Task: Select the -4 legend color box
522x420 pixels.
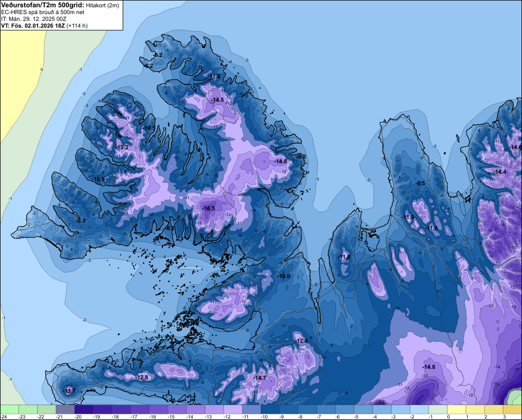Action: tap(382, 409)
